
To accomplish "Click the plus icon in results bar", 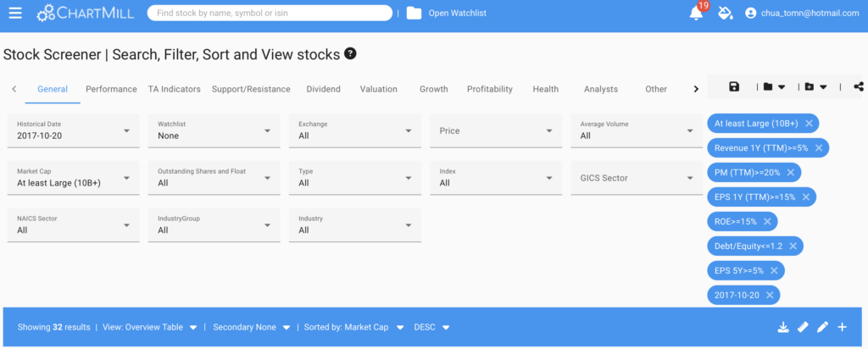I will click(842, 327).
